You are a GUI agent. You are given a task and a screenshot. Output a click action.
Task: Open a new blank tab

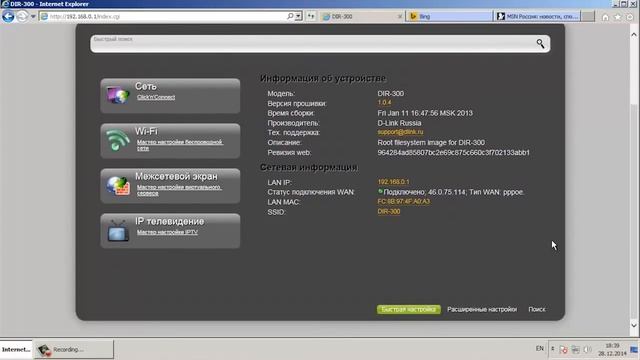click(x=588, y=16)
